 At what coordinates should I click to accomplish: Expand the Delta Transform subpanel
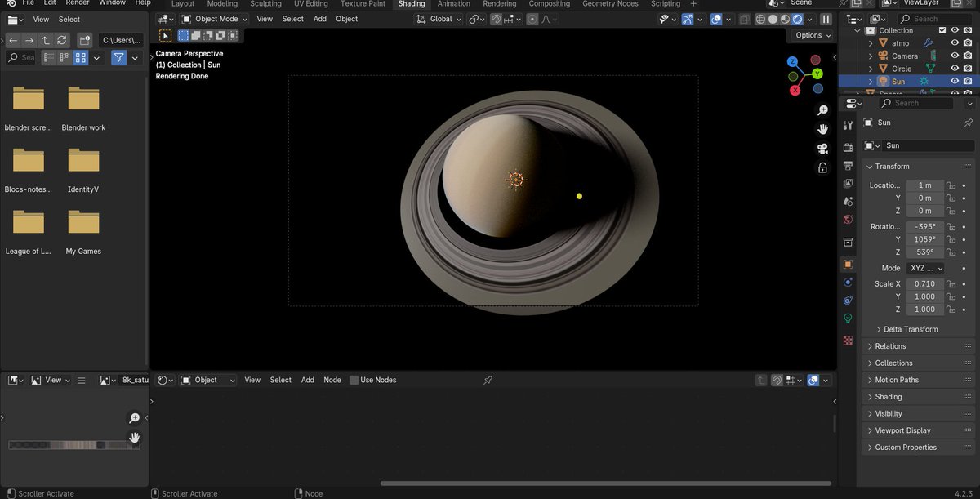pyautogui.click(x=911, y=329)
